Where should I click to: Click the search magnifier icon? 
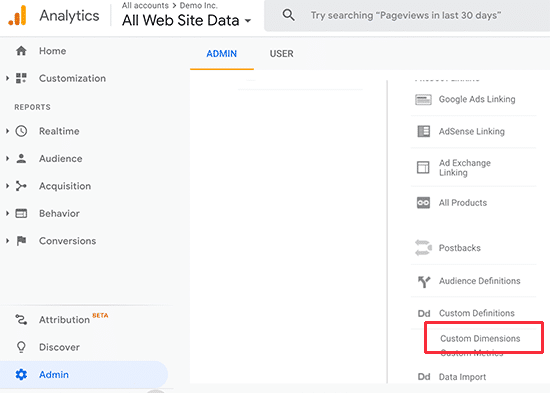point(288,15)
